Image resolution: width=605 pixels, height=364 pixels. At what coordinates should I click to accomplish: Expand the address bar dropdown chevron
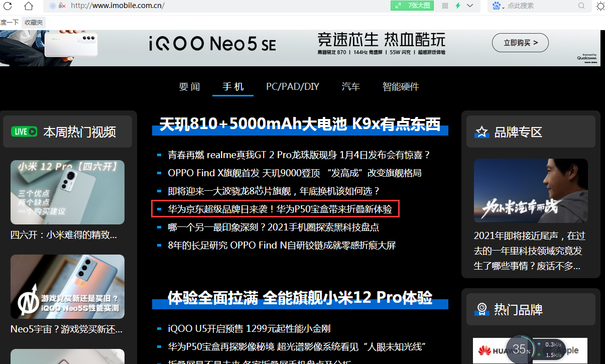point(470,6)
